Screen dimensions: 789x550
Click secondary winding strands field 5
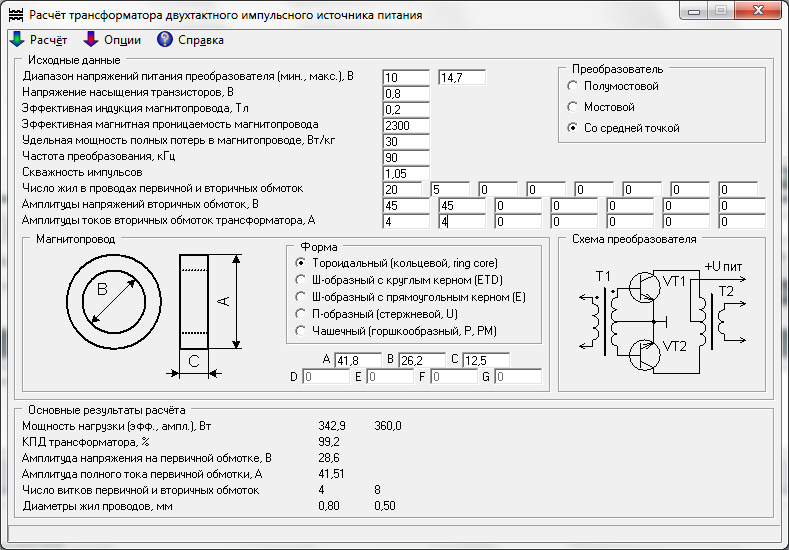(x=450, y=189)
